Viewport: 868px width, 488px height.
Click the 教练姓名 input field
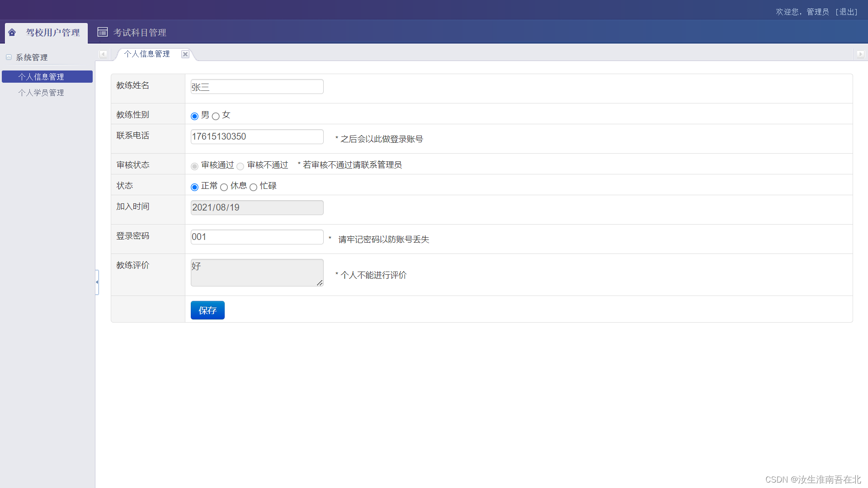tap(257, 87)
